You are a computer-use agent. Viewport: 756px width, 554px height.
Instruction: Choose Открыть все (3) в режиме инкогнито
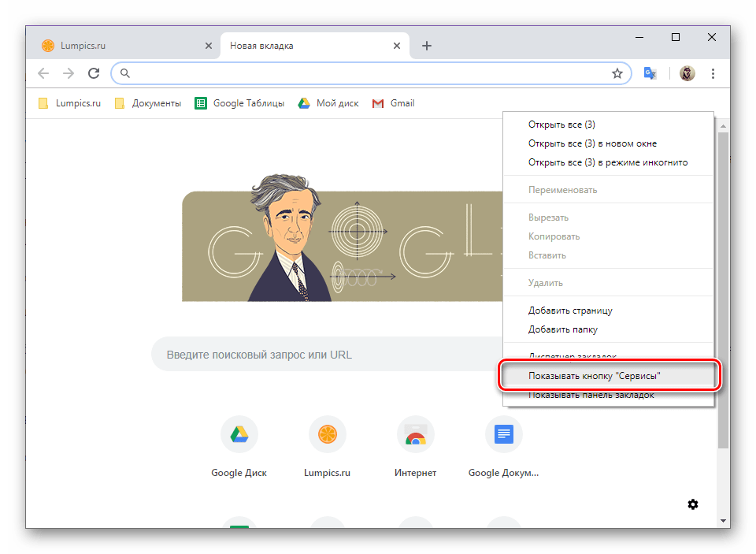(x=608, y=162)
